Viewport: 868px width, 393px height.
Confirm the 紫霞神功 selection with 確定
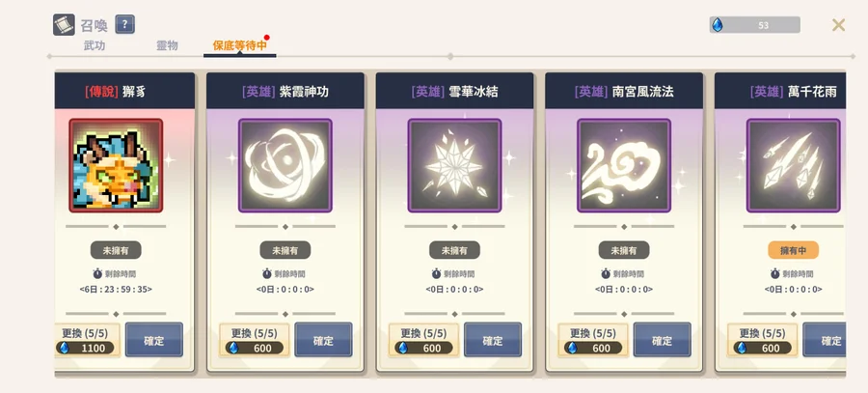[x=323, y=340]
